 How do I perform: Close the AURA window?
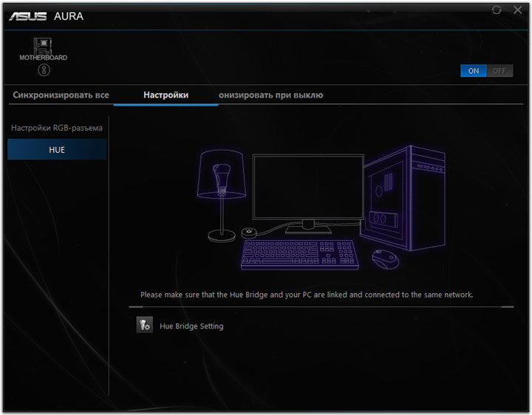click(x=518, y=10)
